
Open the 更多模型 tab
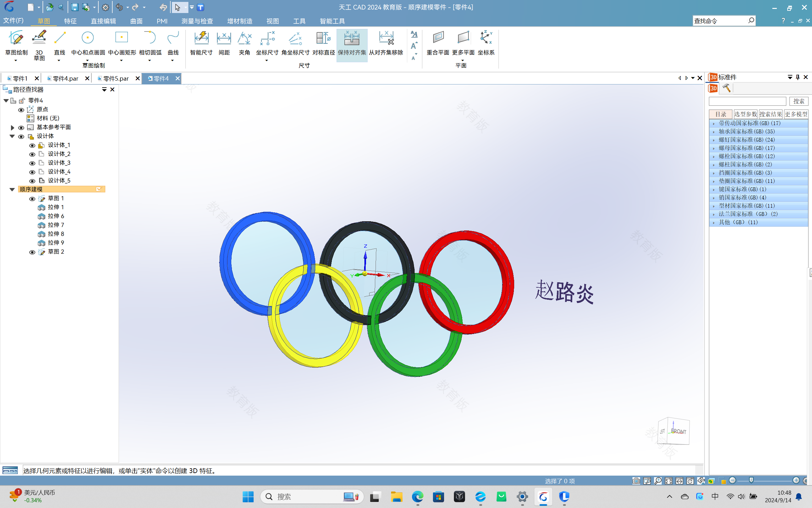coord(796,114)
